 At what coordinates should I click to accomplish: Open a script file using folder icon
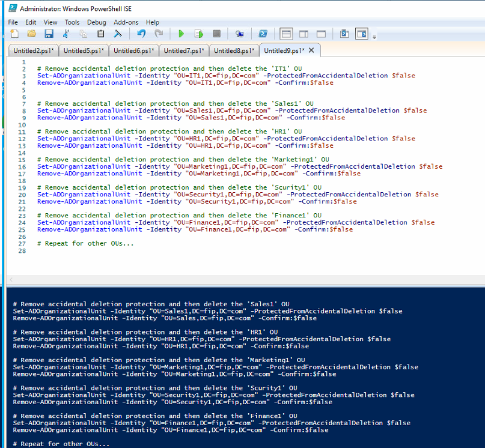click(31, 34)
